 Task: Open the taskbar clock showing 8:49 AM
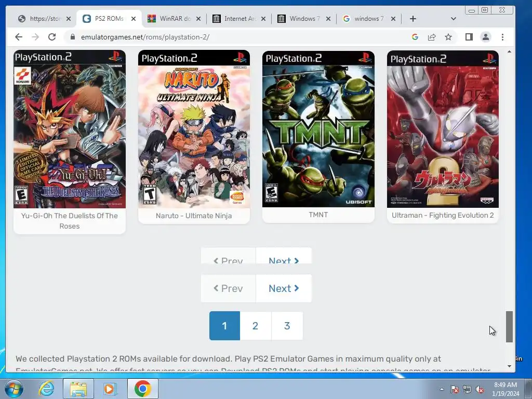click(506, 389)
